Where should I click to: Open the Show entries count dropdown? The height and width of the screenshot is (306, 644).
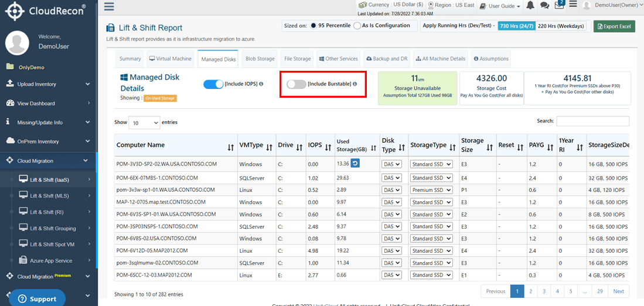[145, 123]
